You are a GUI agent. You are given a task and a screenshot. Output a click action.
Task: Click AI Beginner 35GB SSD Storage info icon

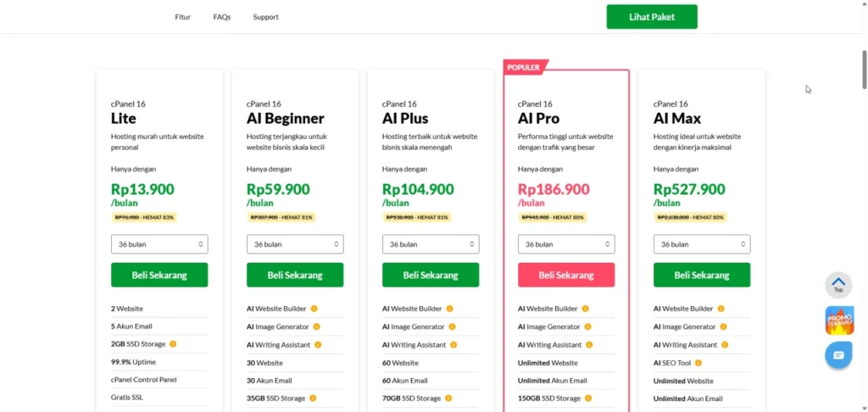coord(312,398)
